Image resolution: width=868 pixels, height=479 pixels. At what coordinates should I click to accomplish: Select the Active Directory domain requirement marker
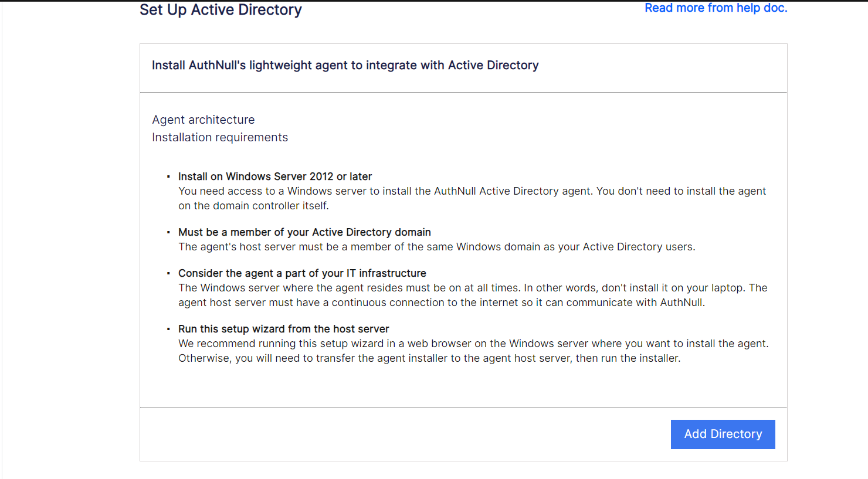[169, 232]
